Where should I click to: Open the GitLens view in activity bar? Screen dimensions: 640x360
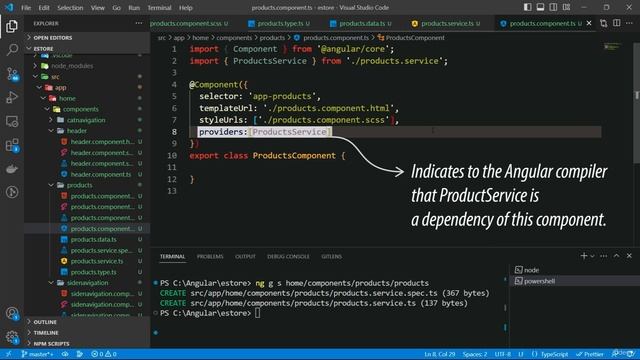[12, 192]
